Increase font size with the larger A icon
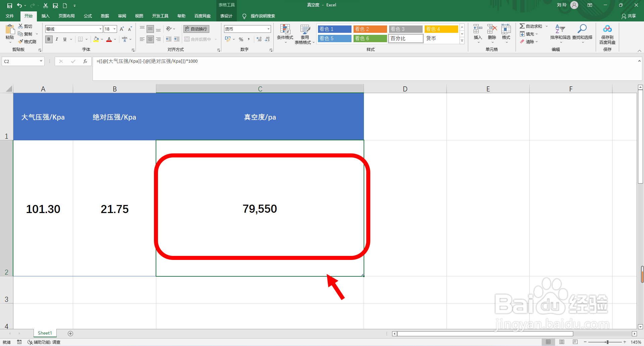This screenshot has height=346, width=644. coord(122,29)
